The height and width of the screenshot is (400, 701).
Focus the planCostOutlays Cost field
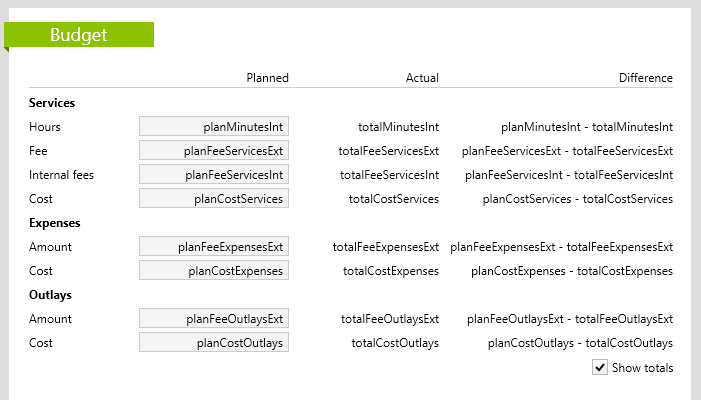tap(214, 342)
